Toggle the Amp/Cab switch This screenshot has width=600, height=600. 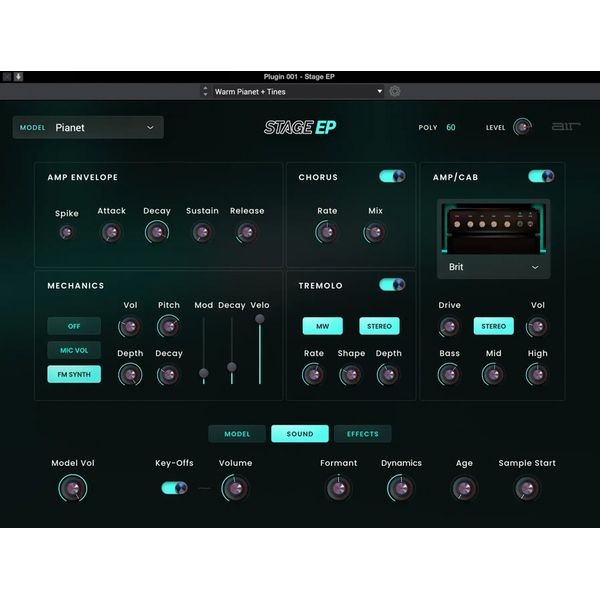[x=541, y=176]
